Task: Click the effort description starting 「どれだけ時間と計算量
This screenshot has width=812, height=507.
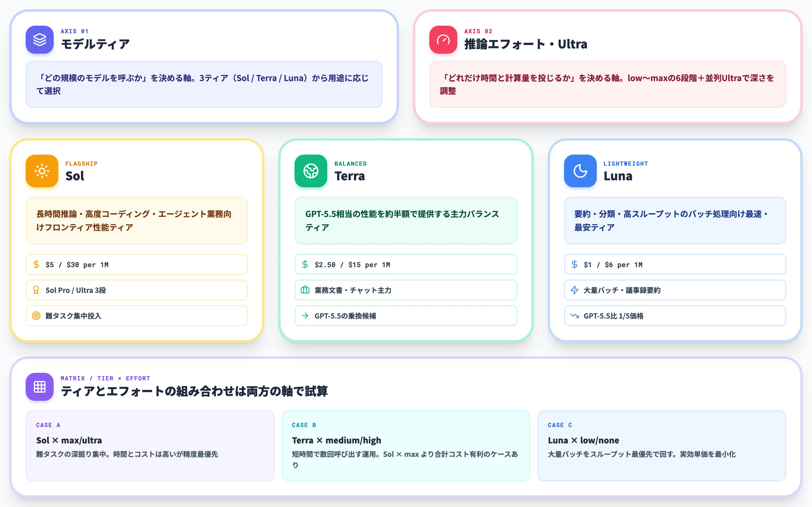Action: coord(608,84)
